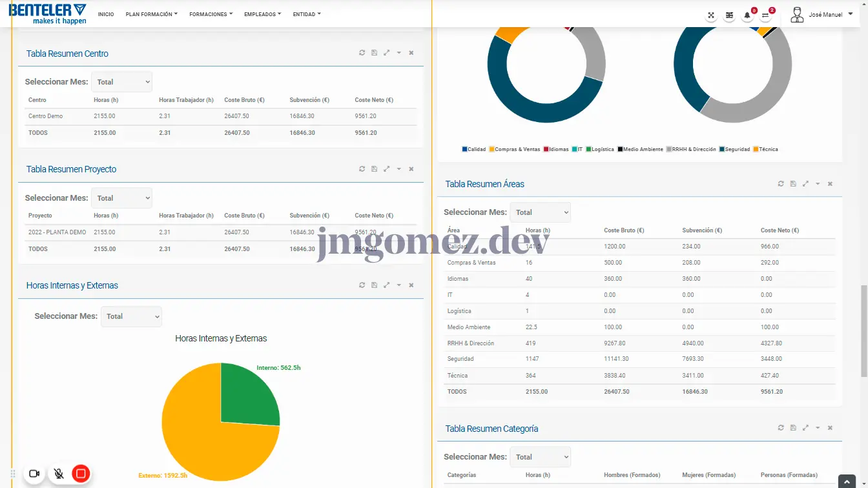Viewport: 868px width, 488px height.
Task: Unmute the microphone in the recording bar
Action: (58, 474)
